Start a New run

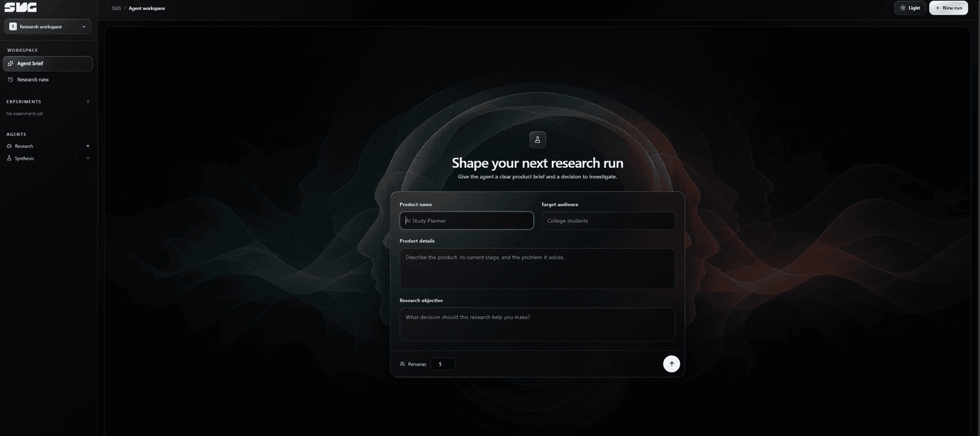[948, 8]
